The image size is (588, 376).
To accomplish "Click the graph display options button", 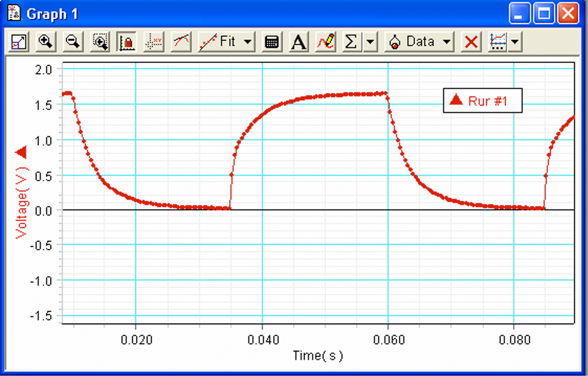I will pyautogui.click(x=498, y=42).
